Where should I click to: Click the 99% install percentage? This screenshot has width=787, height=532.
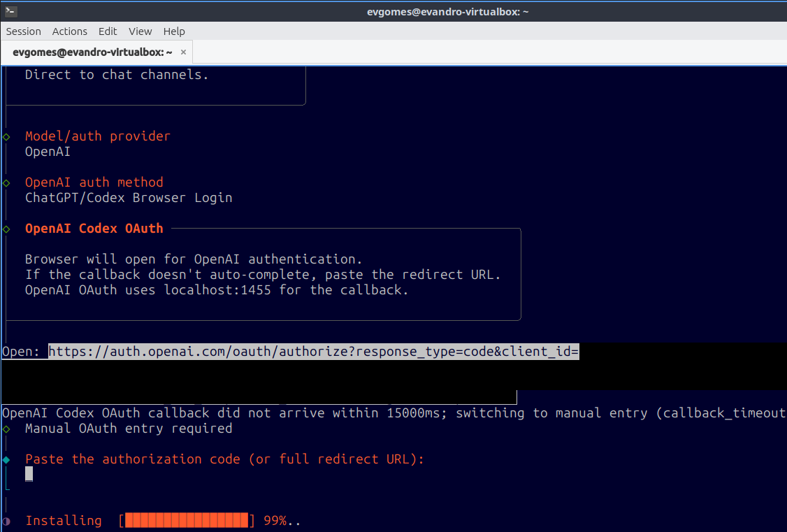(275, 520)
